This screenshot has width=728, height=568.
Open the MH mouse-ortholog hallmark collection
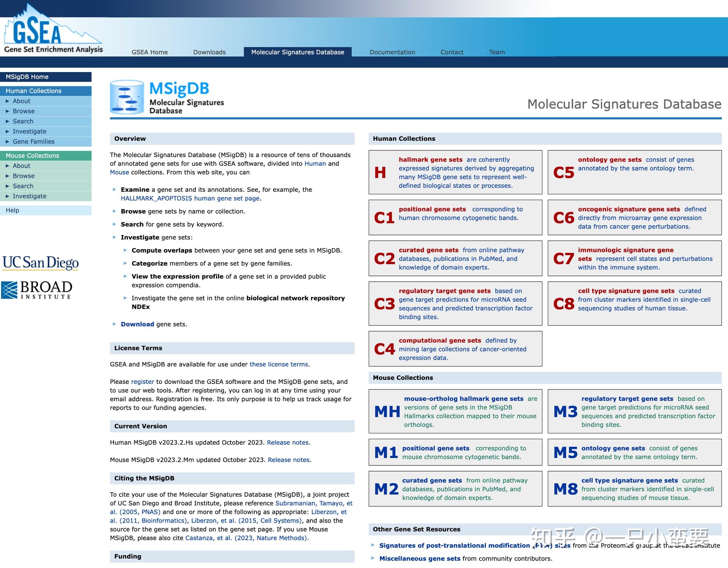pyautogui.click(x=463, y=399)
